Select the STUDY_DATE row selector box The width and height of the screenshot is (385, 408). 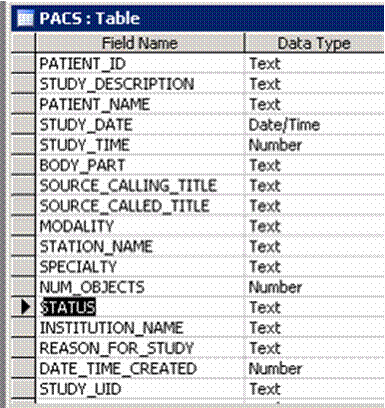(23, 124)
